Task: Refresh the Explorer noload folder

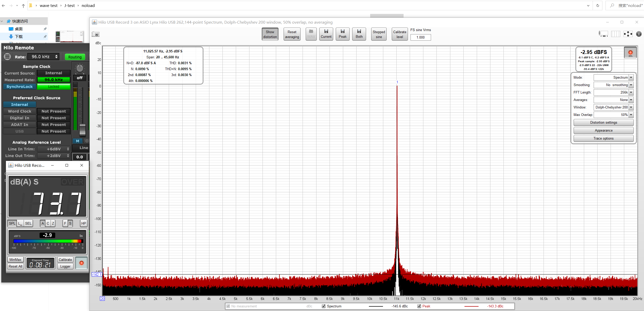Action: 598,6
